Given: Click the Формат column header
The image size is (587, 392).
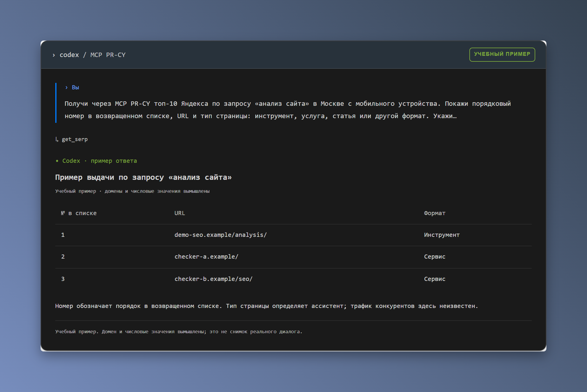Looking at the screenshot, I should tap(435, 213).
